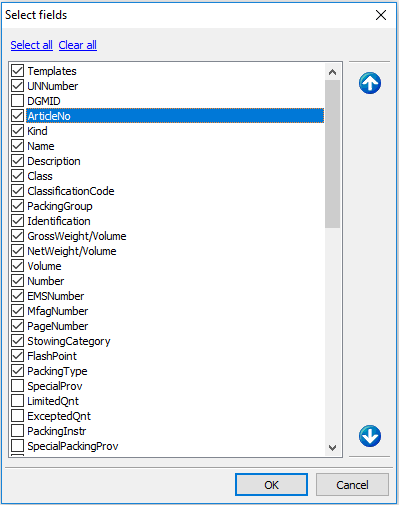
Task: Select the PackingInstr list item
Action: click(57, 431)
